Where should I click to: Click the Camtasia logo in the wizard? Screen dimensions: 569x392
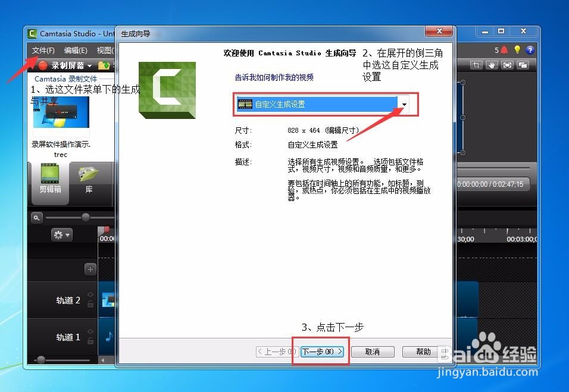(x=167, y=90)
